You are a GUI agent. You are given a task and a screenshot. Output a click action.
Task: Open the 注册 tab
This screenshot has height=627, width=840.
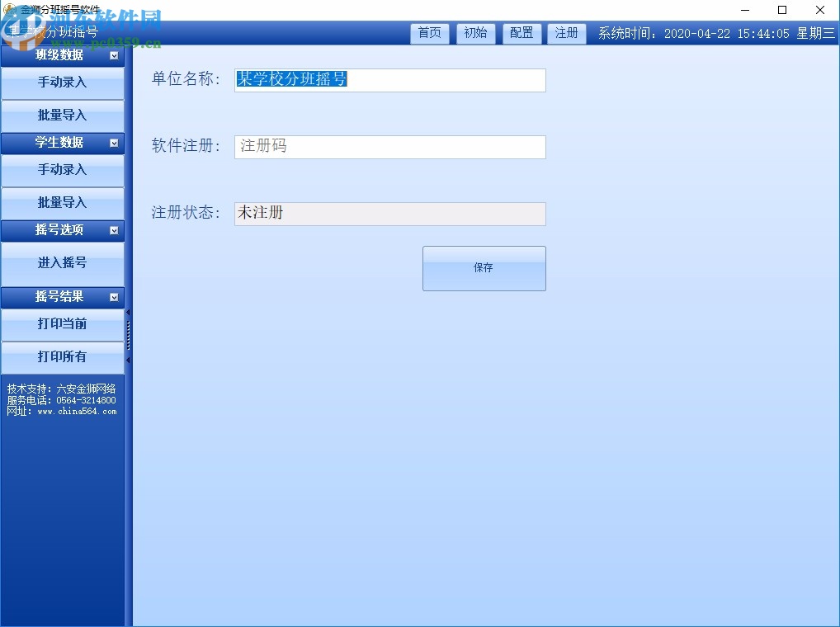[566, 34]
